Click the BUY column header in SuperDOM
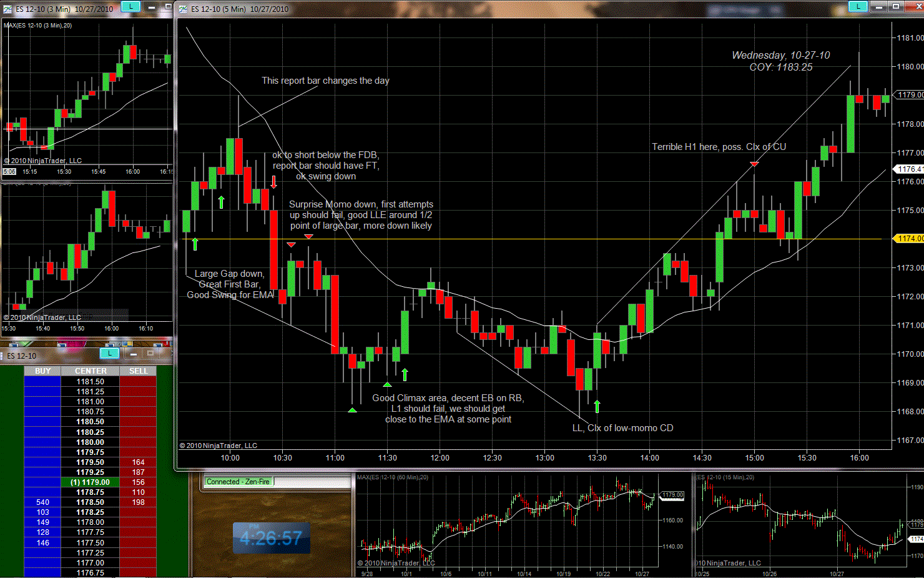Viewport: 924px width, 578px height. pyautogui.click(x=42, y=371)
